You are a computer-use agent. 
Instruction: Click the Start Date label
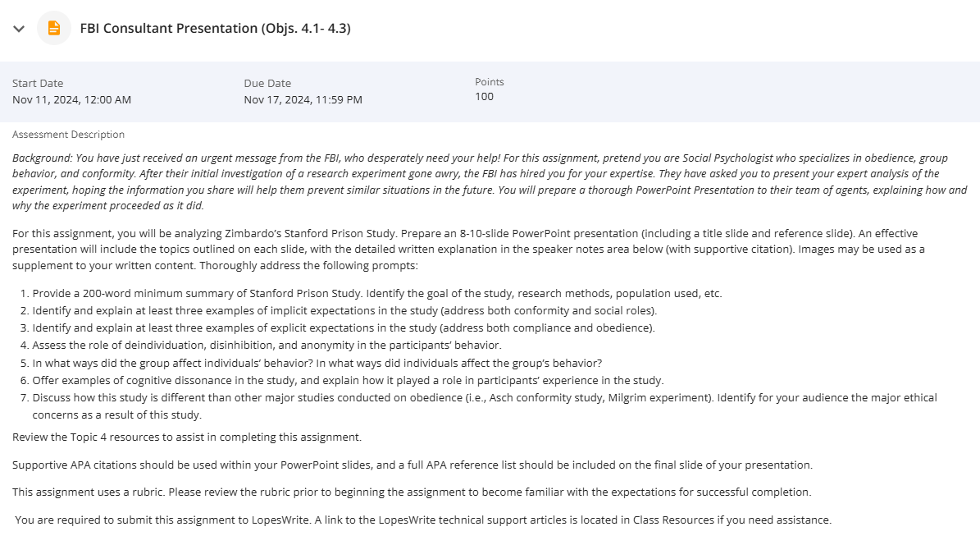click(38, 83)
